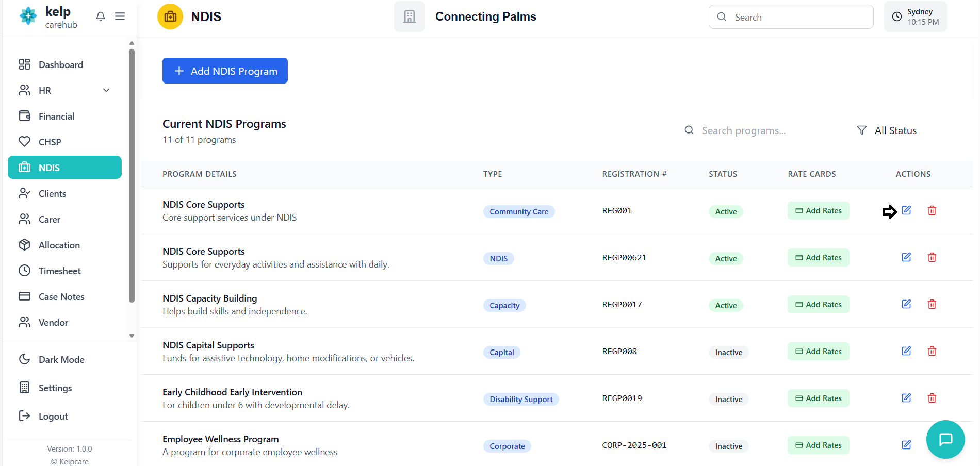Edit the Employee Wellness Program entry
This screenshot has width=980, height=466.
coord(906,445)
